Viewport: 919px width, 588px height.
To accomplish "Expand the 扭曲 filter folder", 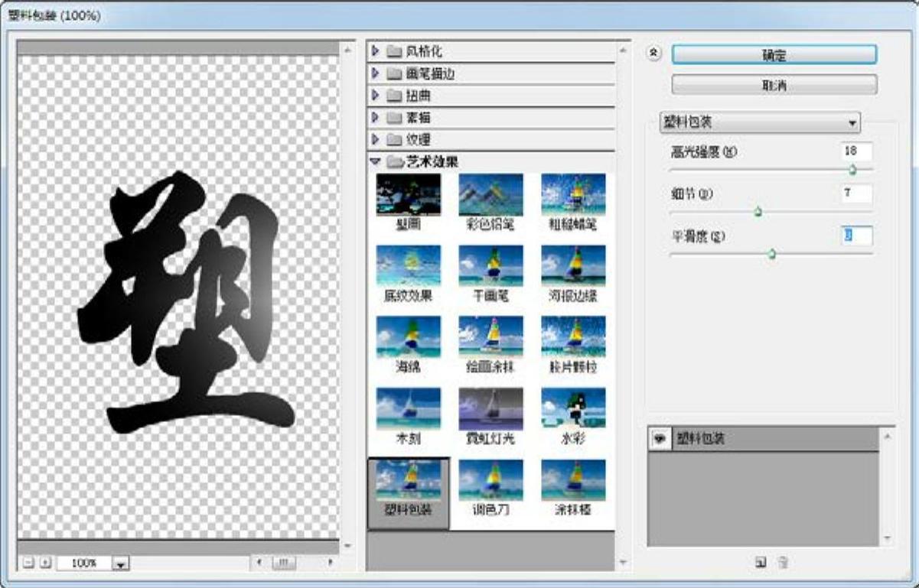I will [x=376, y=96].
